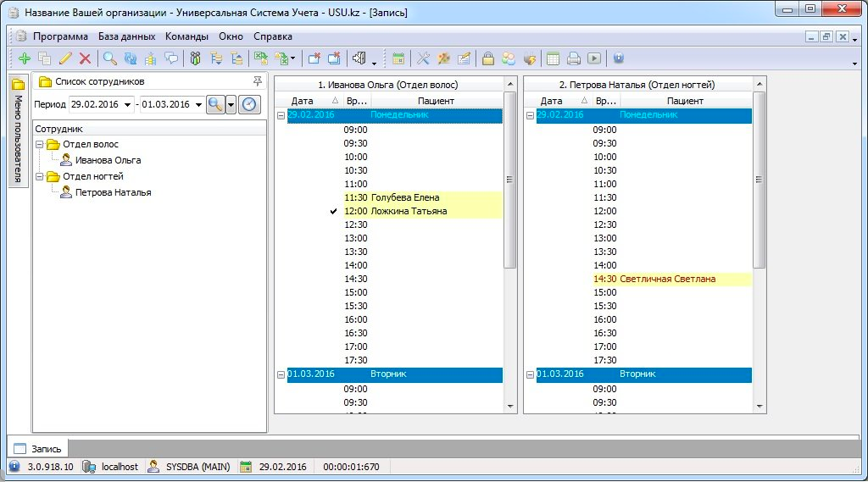868x482 pixels.
Task: Click the two users icon
Action: tap(509, 58)
